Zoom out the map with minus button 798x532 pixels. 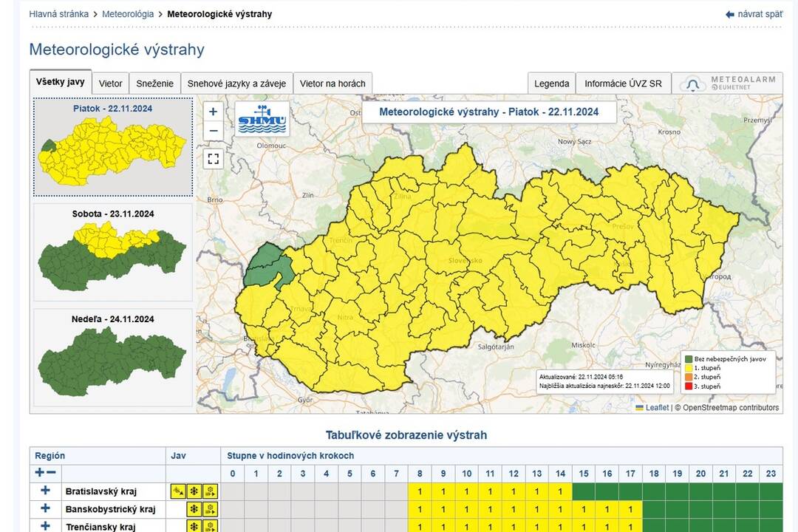[213, 131]
